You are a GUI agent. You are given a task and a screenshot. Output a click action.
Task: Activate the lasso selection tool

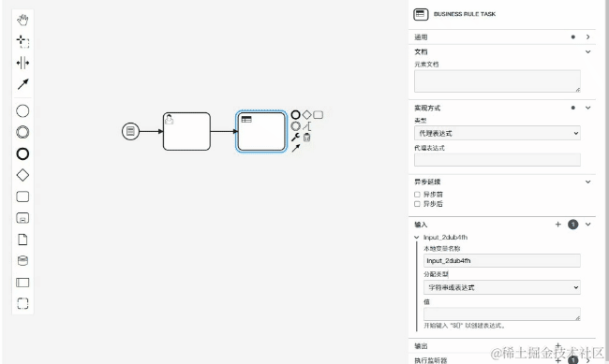point(22,41)
